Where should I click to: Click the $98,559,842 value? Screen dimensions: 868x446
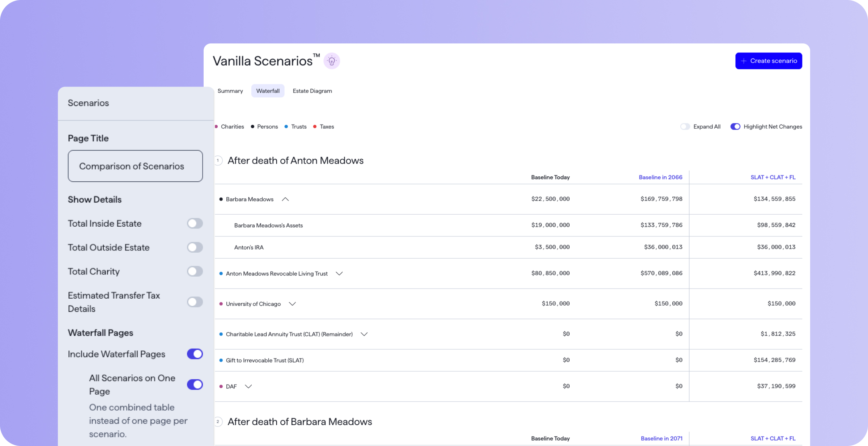click(776, 225)
